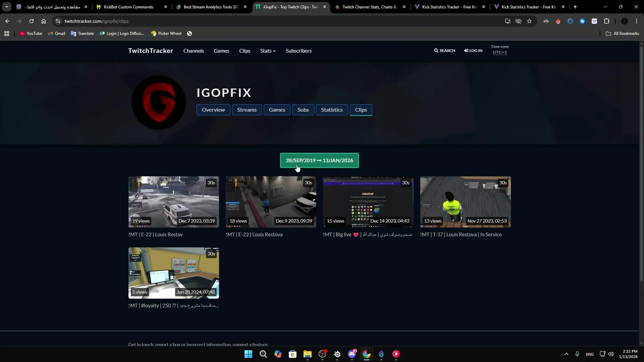
Task: Open the Channels nav item
Action: [x=194, y=51]
